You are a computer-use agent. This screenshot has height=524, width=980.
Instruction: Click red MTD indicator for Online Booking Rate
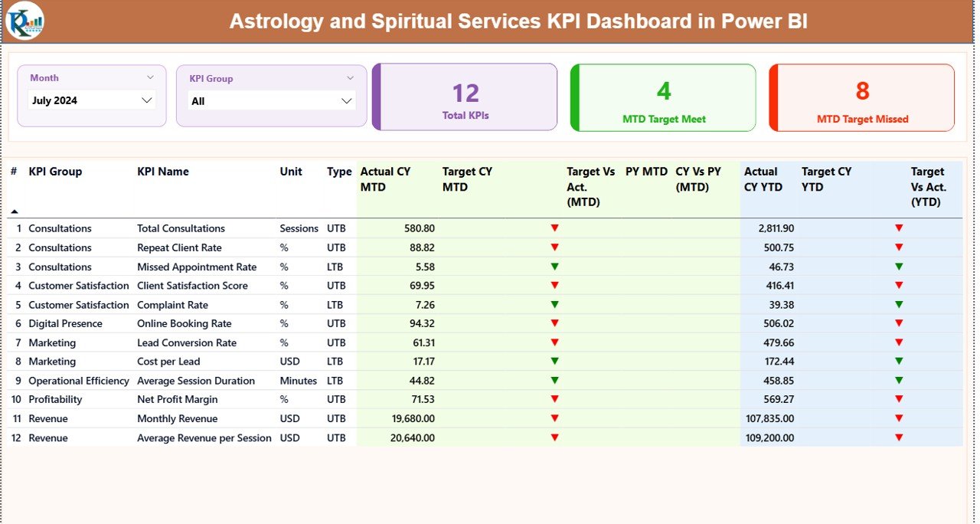pyautogui.click(x=554, y=323)
